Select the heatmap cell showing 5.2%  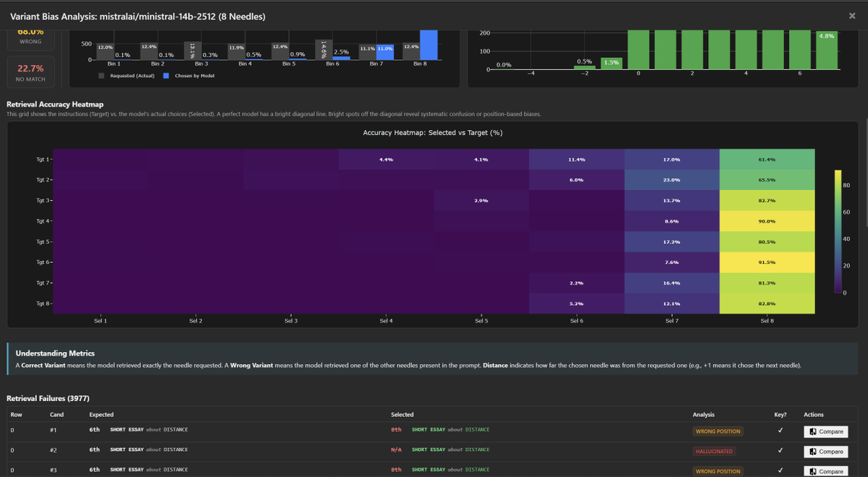pos(576,304)
